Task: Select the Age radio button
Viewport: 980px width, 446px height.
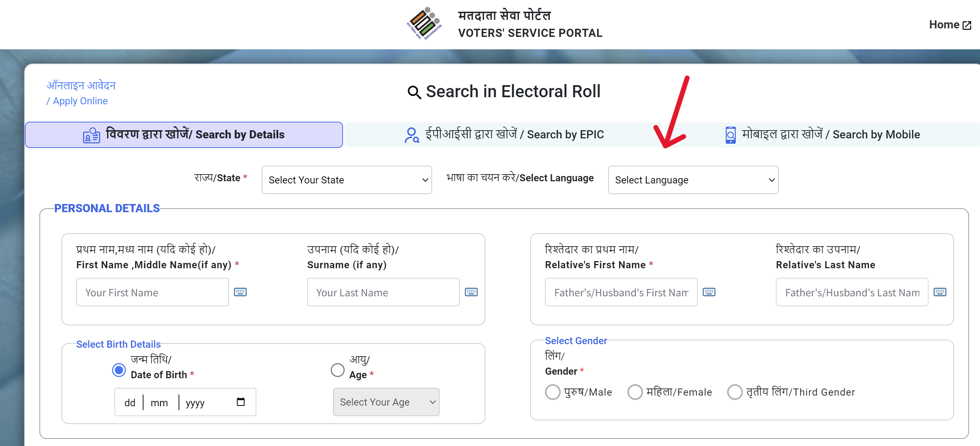Action: click(337, 370)
